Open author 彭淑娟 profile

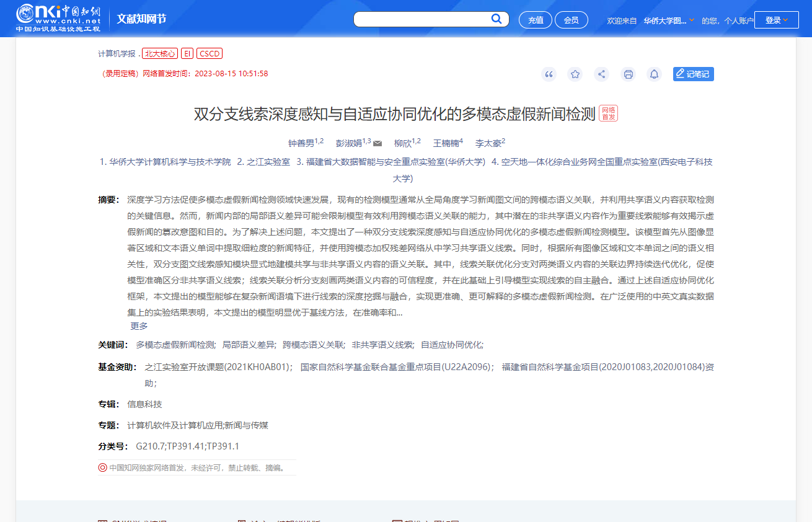click(x=349, y=143)
